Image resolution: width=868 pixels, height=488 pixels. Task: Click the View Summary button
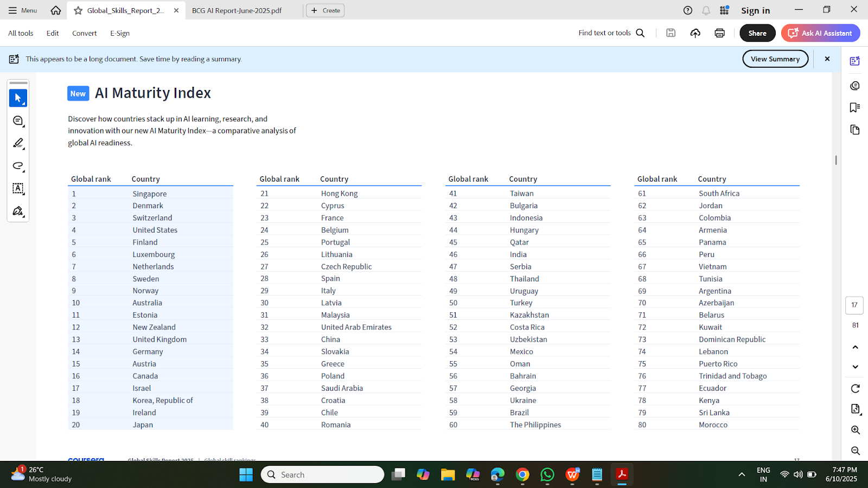pyautogui.click(x=775, y=59)
